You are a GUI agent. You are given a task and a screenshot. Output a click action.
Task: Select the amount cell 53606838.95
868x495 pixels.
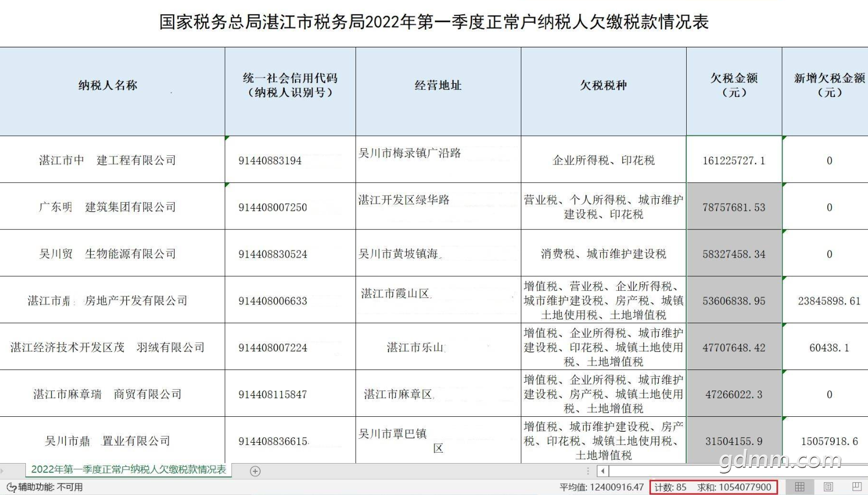[734, 300]
